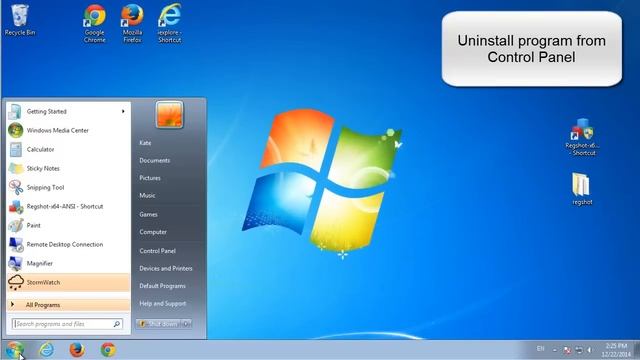Click the search magnifier icon in Start menu
The height and width of the screenshot is (360, 640).
coord(117,324)
